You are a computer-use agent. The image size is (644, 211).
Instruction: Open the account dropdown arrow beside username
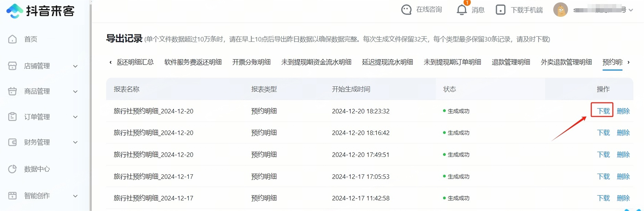(631, 10)
